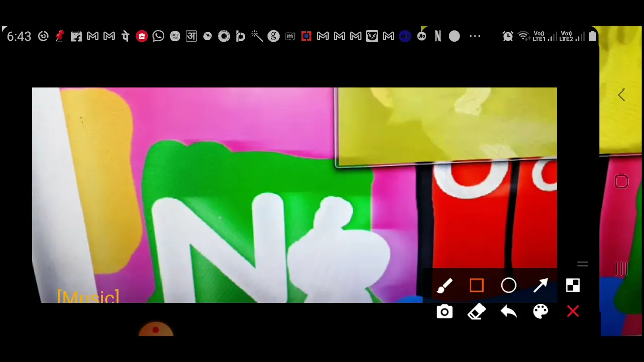Screen dimensions: 644x362
Task: Tap the Wi-Fi status icon
Action: click(524, 36)
